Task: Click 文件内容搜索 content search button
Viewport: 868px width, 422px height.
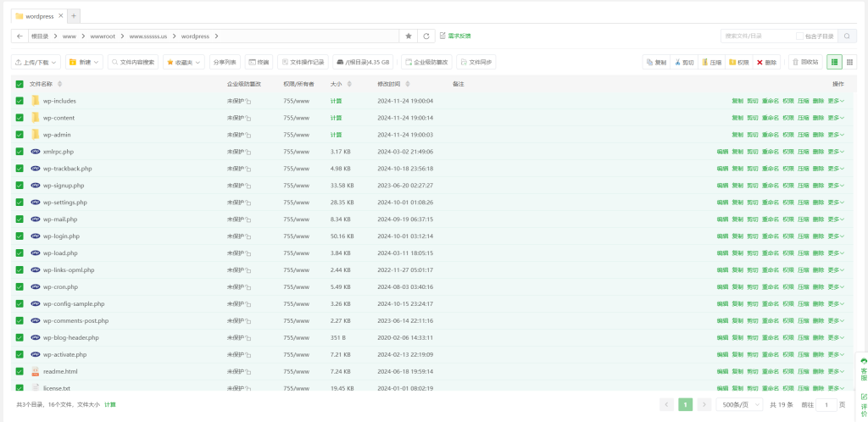Action: pos(133,63)
